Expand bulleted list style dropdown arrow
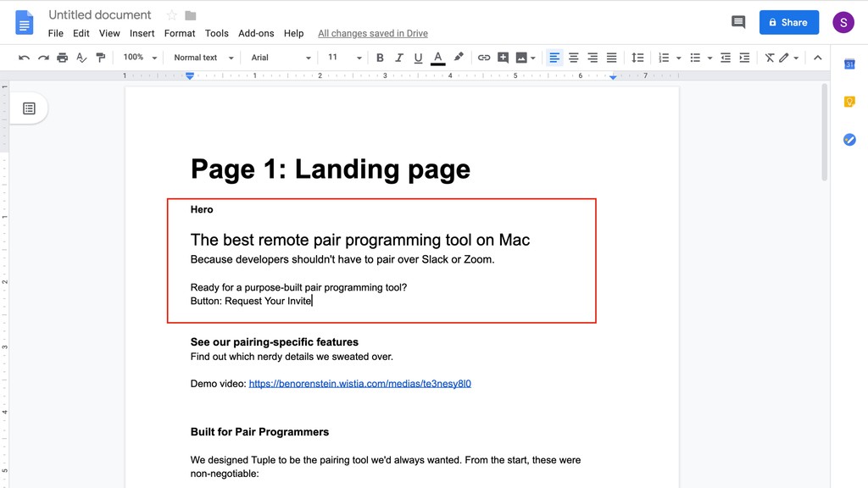Image resolution: width=868 pixels, height=488 pixels. [709, 58]
